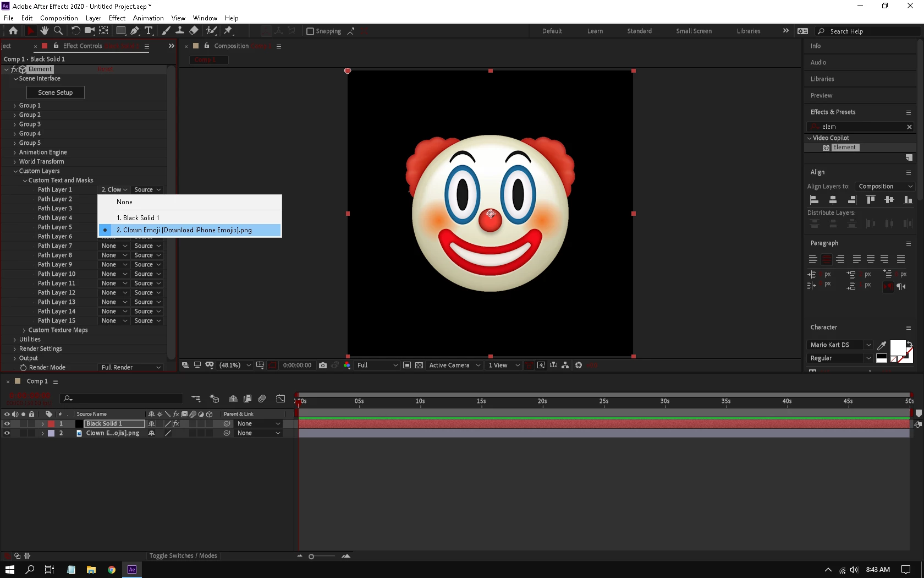This screenshot has width=924, height=578.
Task: Click the white fill color swatch
Action: [x=898, y=348]
